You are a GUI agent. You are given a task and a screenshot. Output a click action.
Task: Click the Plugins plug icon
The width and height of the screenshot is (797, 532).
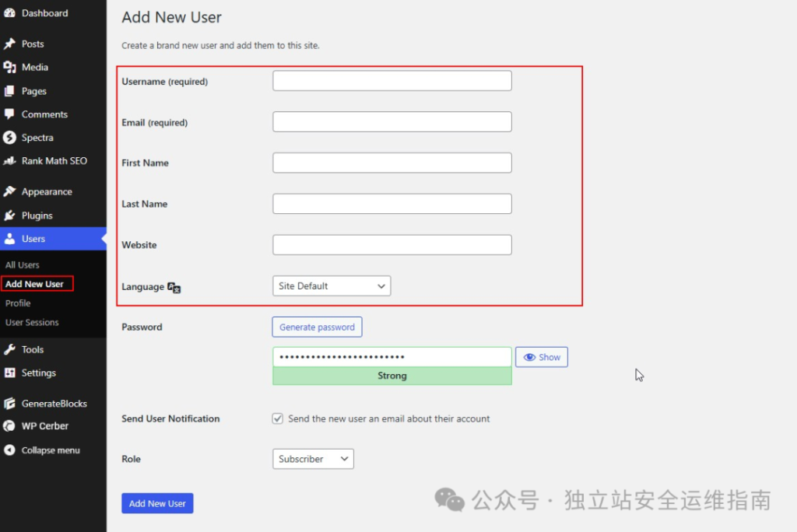tap(9, 215)
